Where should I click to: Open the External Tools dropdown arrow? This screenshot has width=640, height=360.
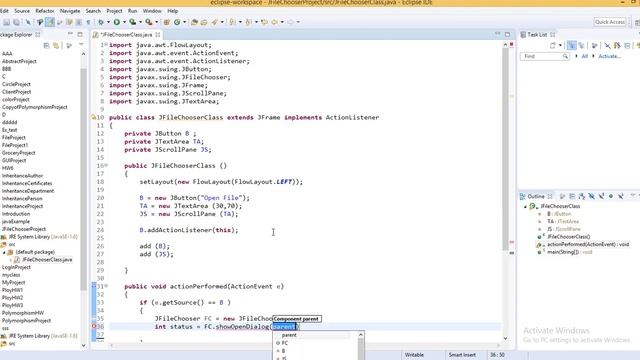point(156,22)
